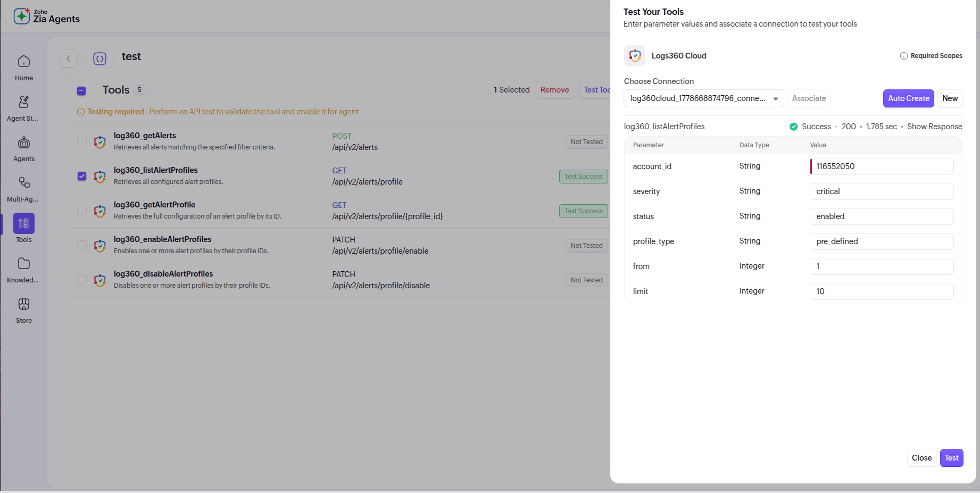
Task: Check the log360_disableAlertProfiles checkbox
Action: pos(82,280)
